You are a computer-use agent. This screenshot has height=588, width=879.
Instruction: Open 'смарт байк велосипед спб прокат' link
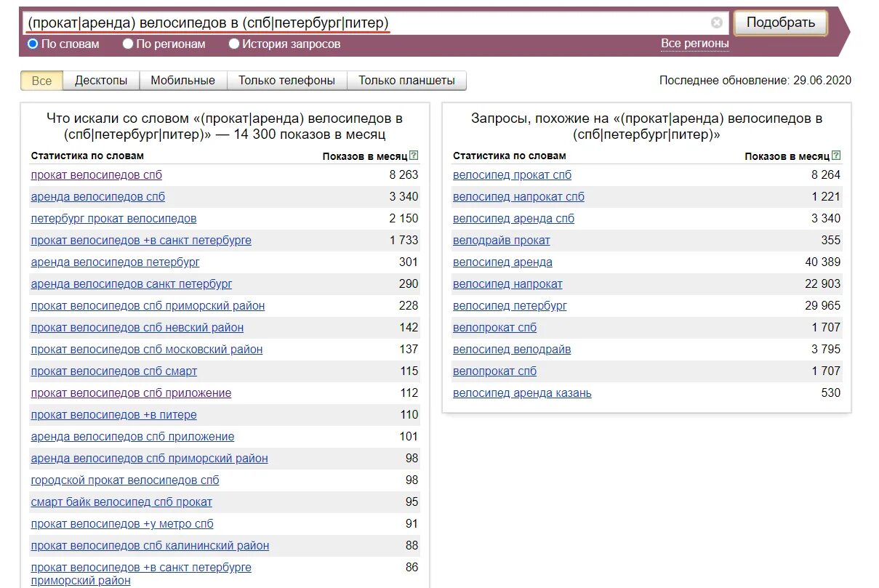(121, 502)
